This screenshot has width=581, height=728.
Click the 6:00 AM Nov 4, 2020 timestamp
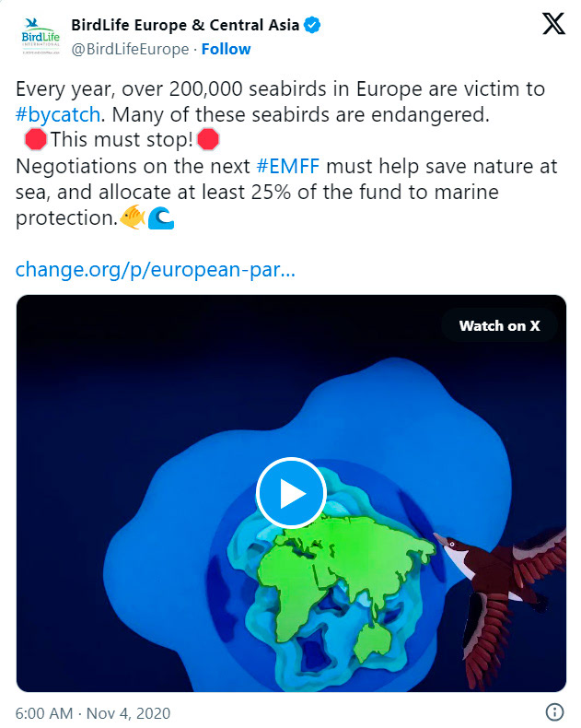coord(93,712)
